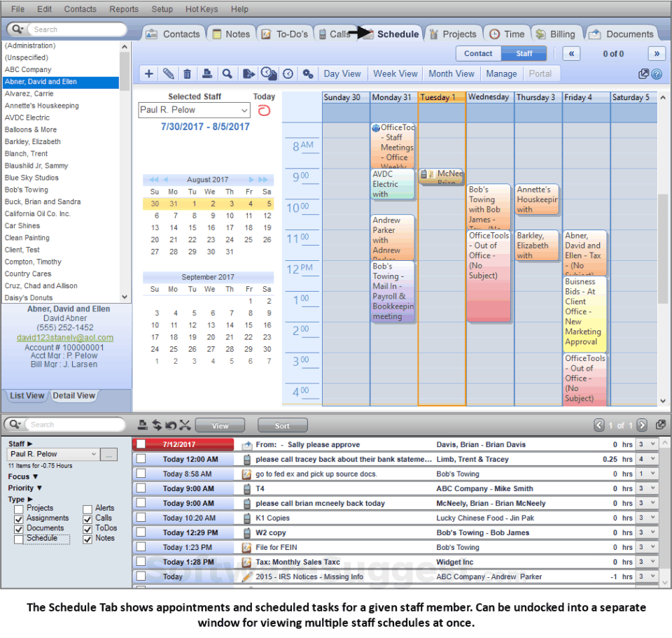672x638 pixels.
Task: Click the undo arrow icon near the task list
Action: [170, 425]
